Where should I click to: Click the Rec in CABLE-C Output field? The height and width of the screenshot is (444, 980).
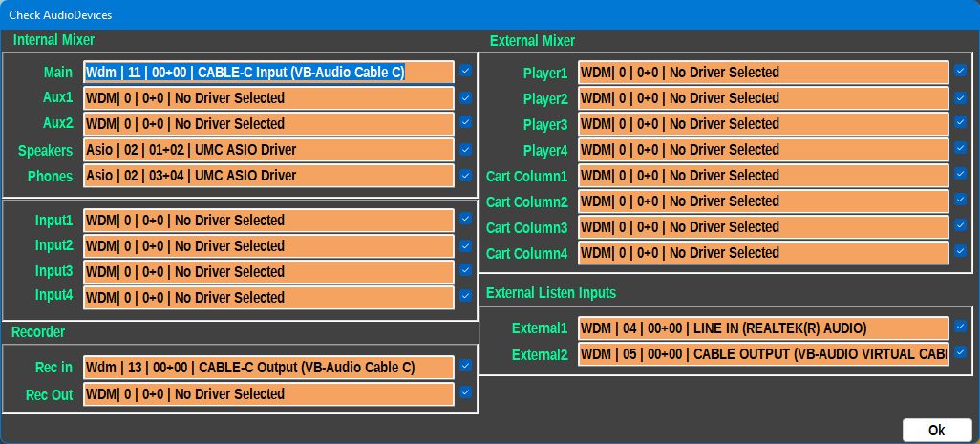pos(268,368)
